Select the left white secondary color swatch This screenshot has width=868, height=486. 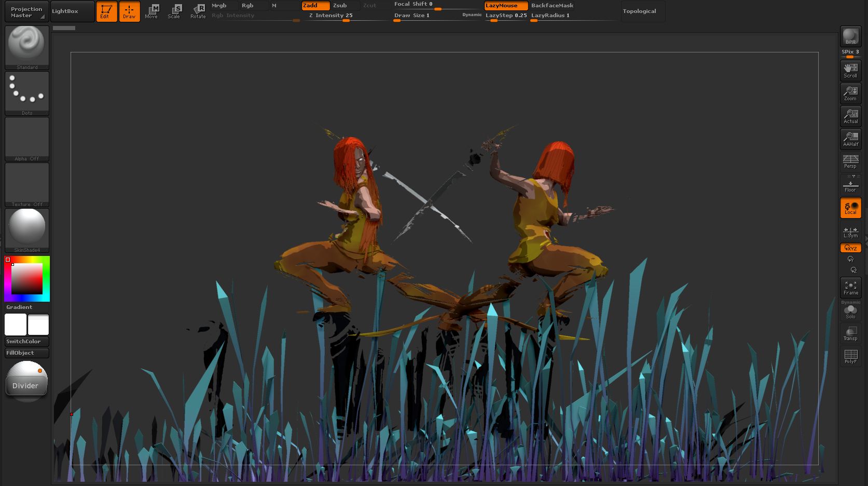coord(16,325)
